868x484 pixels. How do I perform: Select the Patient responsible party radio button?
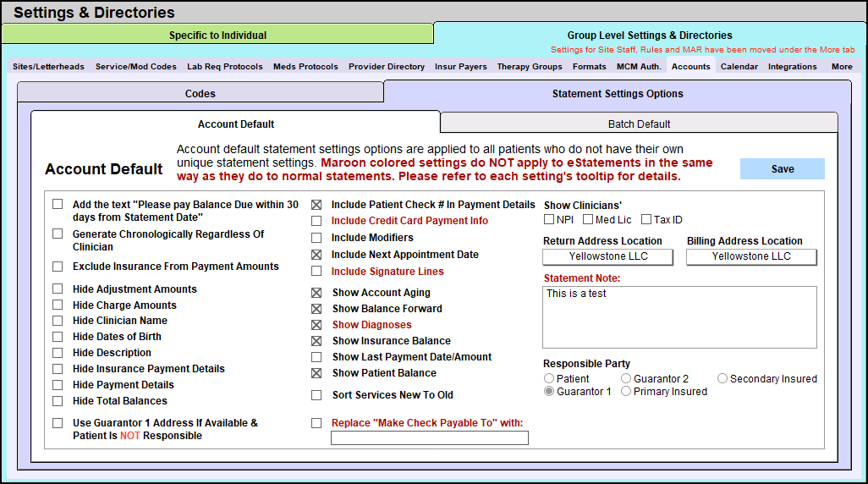click(550, 379)
